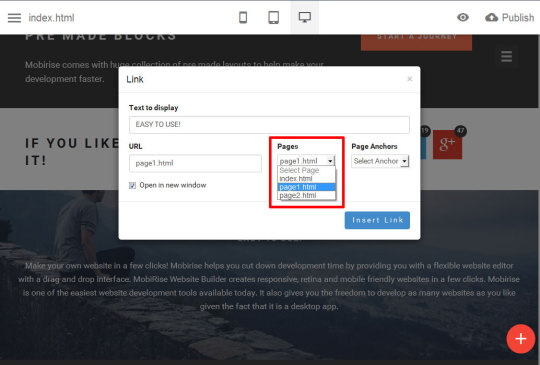
Task: Switch to tablet preview
Action: point(273,17)
